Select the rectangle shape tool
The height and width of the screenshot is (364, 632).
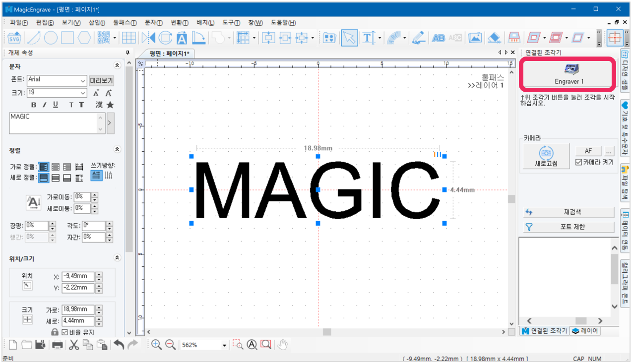pos(67,38)
